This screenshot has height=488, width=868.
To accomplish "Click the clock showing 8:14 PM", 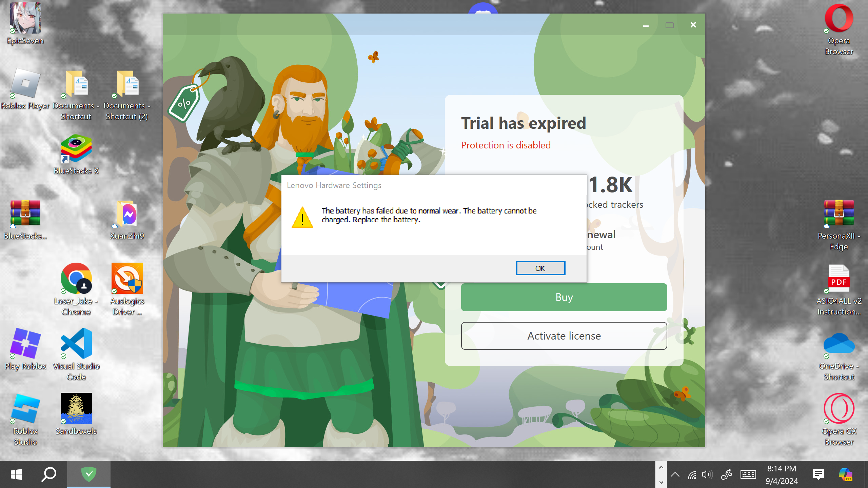I will (x=782, y=474).
